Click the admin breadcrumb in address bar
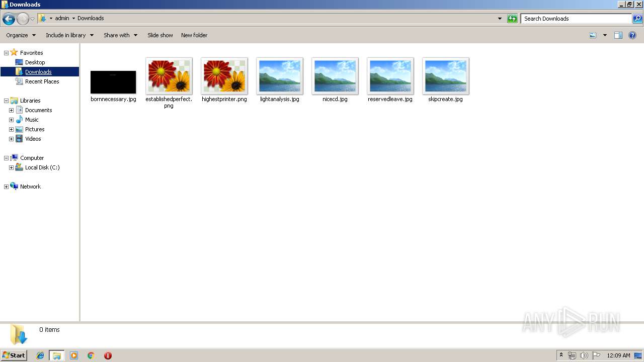The width and height of the screenshot is (644, 362). tap(62, 18)
